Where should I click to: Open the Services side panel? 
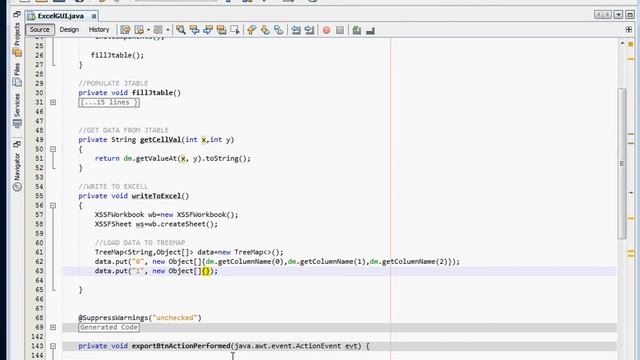point(17,111)
